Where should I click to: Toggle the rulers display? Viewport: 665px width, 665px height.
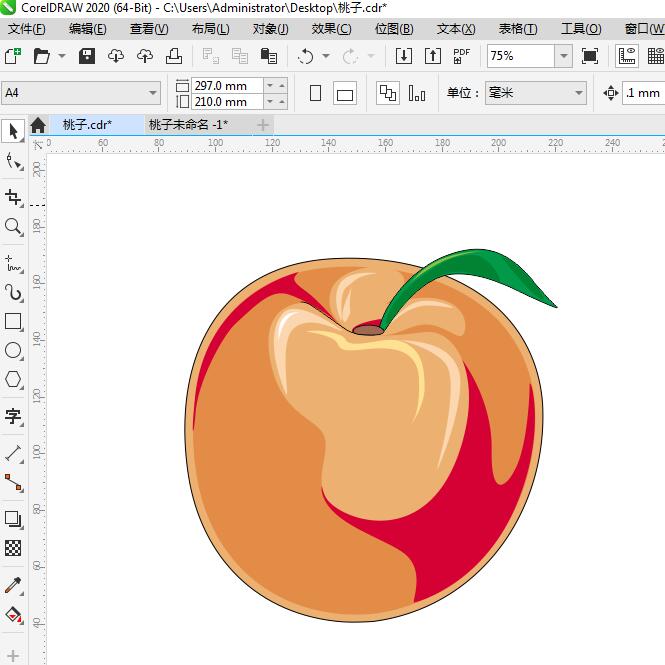627,56
